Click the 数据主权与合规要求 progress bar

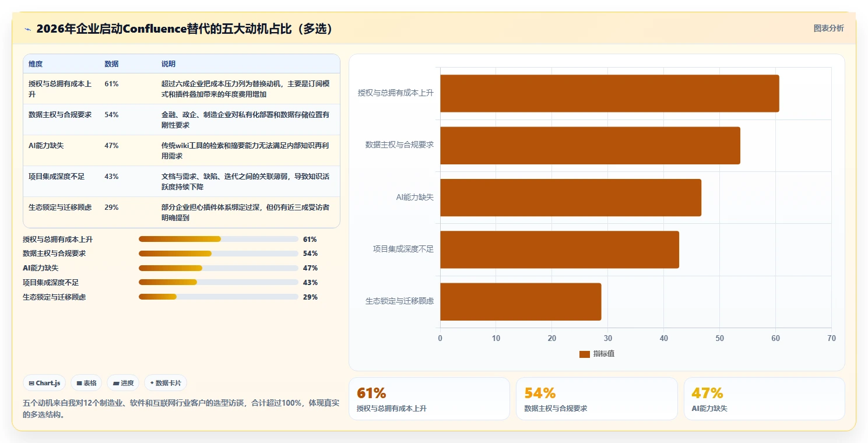tap(219, 254)
